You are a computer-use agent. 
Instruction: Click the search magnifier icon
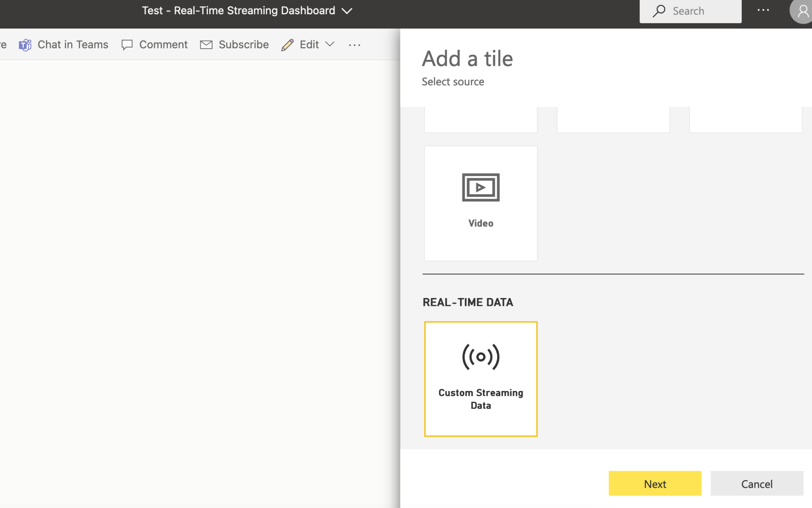coord(658,11)
